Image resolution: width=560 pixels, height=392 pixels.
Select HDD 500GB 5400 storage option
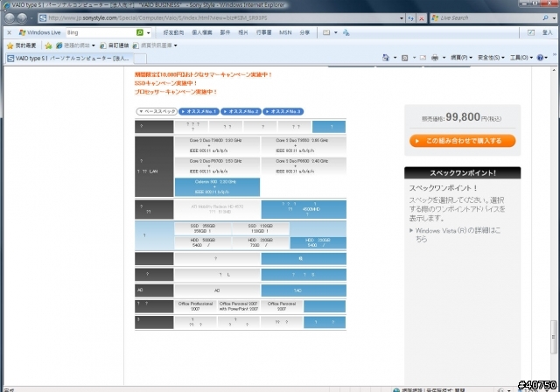click(x=203, y=242)
